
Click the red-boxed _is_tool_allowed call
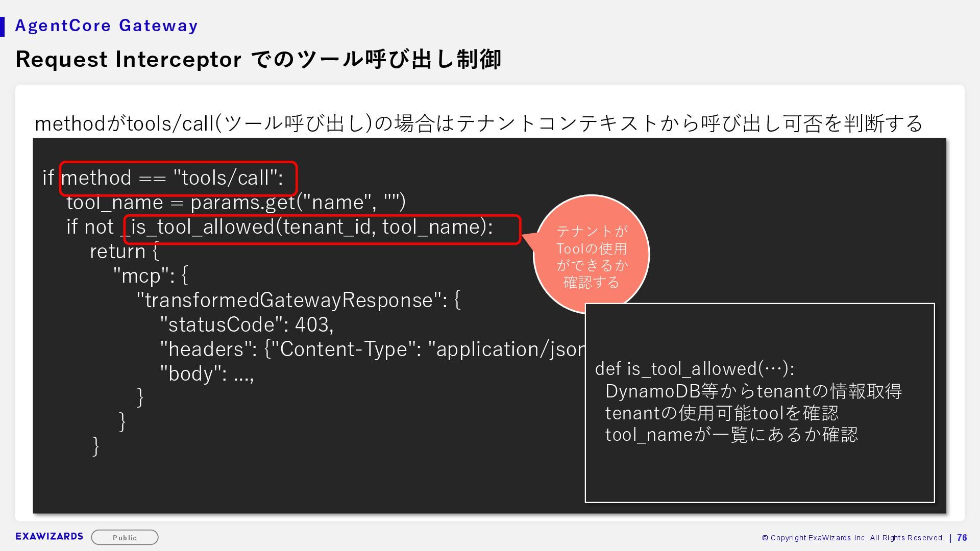322,228
